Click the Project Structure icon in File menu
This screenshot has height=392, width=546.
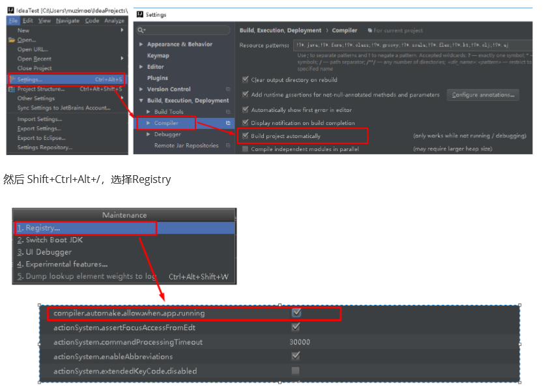click(12, 89)
